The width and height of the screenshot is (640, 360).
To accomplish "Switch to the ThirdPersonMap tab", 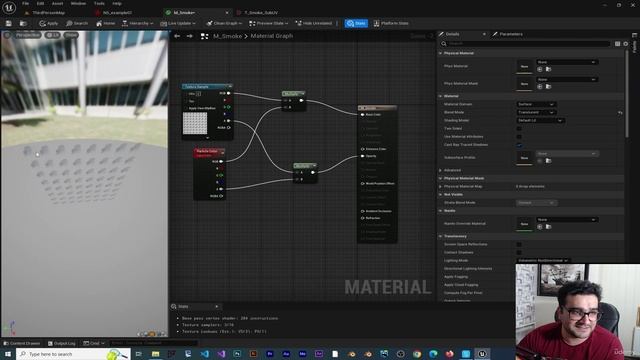I will (48, 13).
